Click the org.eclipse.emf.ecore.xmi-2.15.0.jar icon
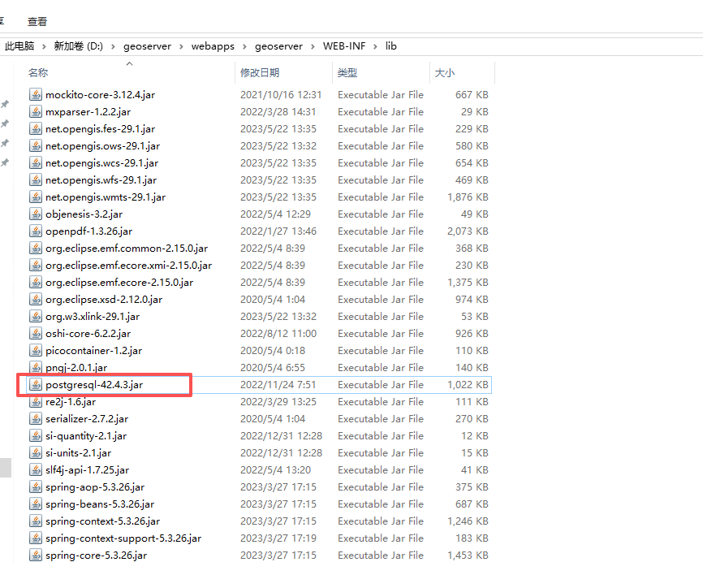The width and height of the screenshot is (703, 588). click(x=36, y=265)
